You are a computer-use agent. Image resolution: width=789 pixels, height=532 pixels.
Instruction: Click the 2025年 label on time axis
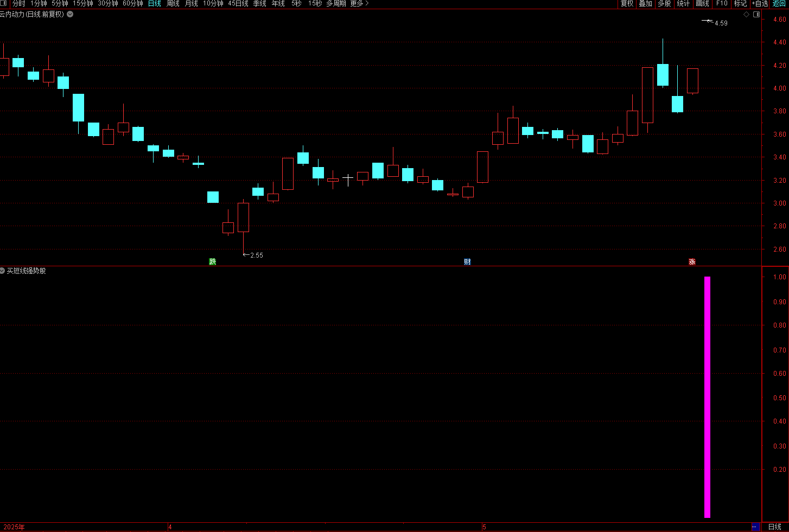14,527
